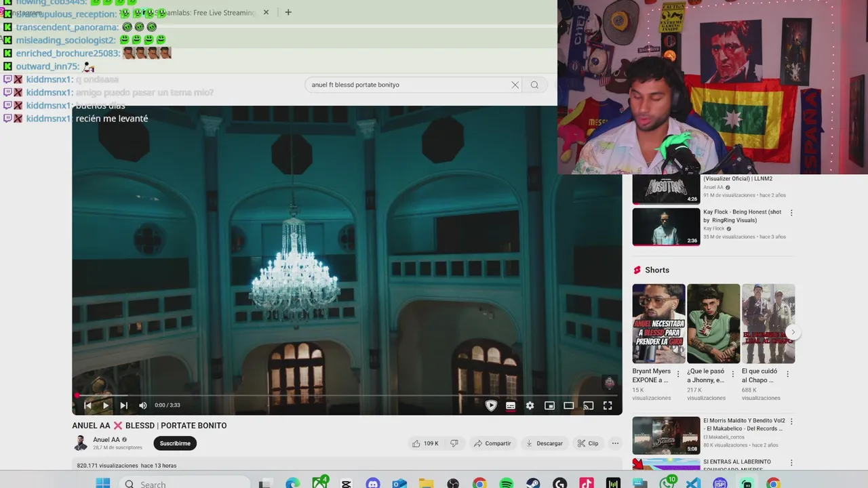Open Discord from the taskbar
Image resolution: width=868 pixels, height=488 pixels.
coord(373,483)
